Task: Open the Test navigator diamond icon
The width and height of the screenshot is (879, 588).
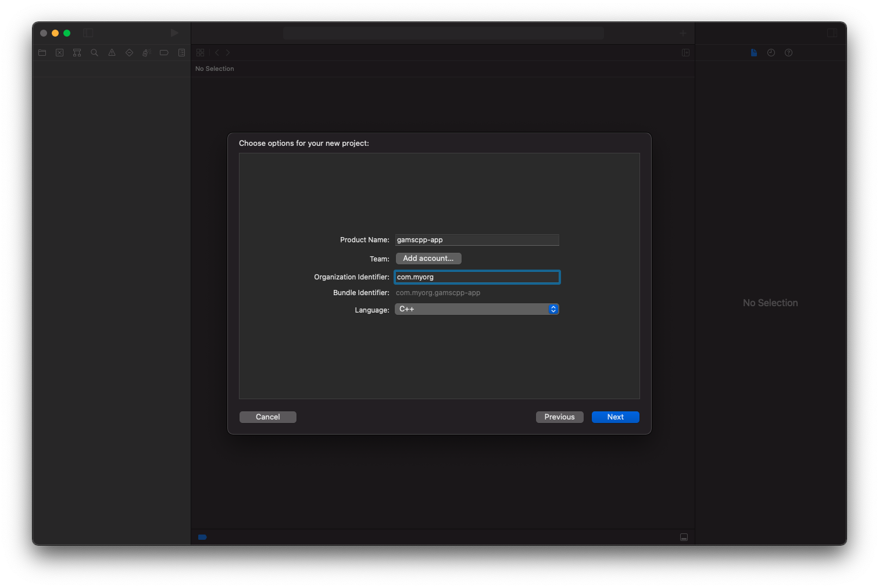Action: coord(129,53)
